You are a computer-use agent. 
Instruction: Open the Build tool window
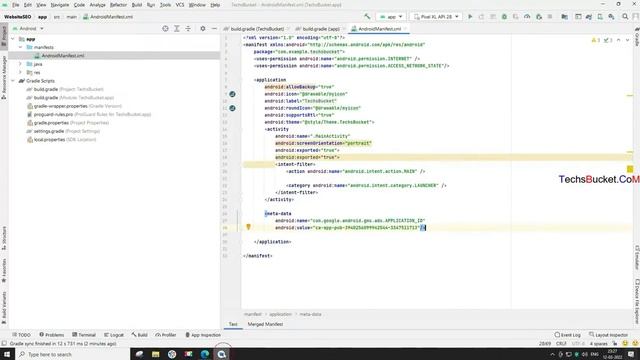coord(140,335)
